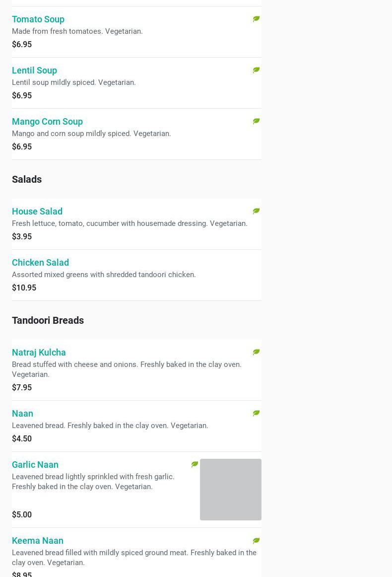Choose the House Salad menu item

(37, 211)
